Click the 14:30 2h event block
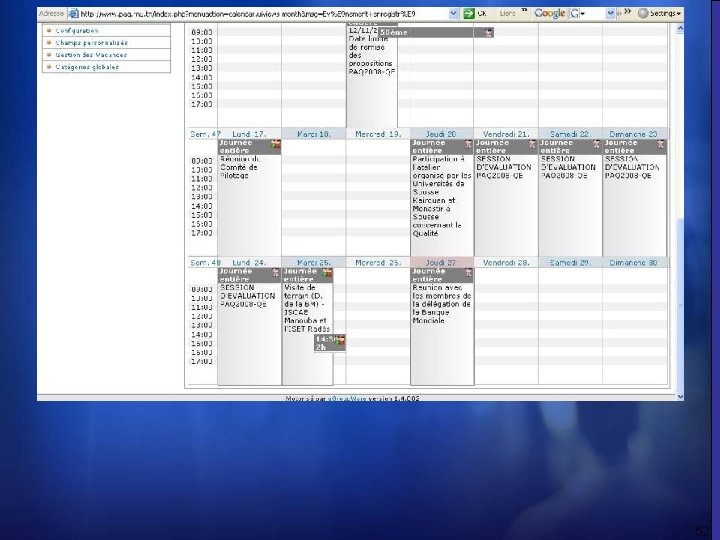Viewport: 720px width, 540px height. point(330,343)
